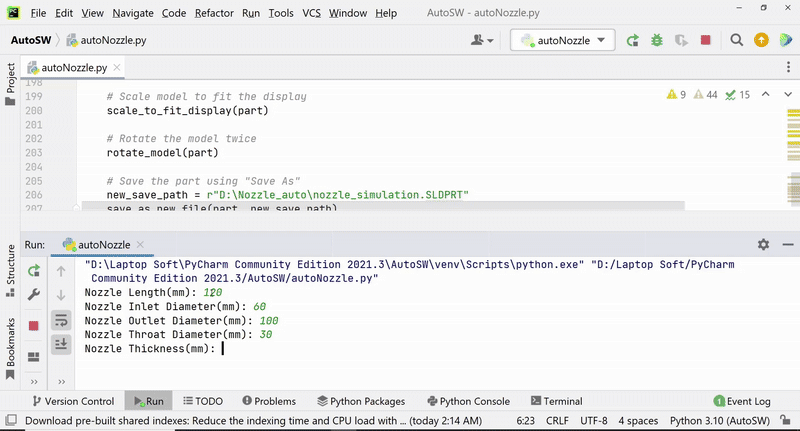
Task: Close the autoNozzle run tab
Action: (140, 244)
